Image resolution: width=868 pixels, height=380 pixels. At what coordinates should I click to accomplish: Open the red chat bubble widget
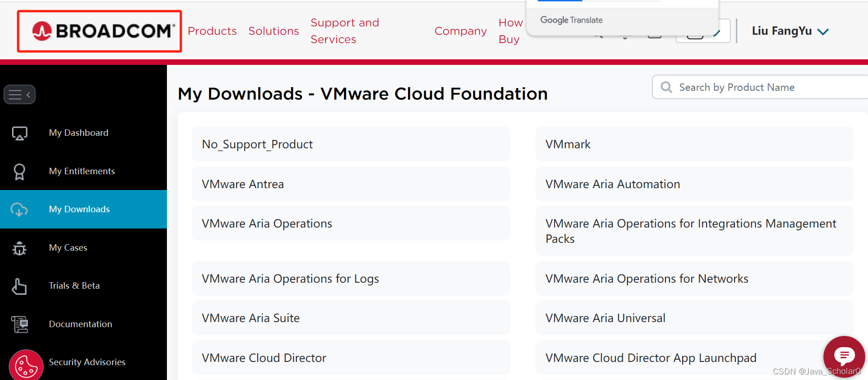coord(844,356)
